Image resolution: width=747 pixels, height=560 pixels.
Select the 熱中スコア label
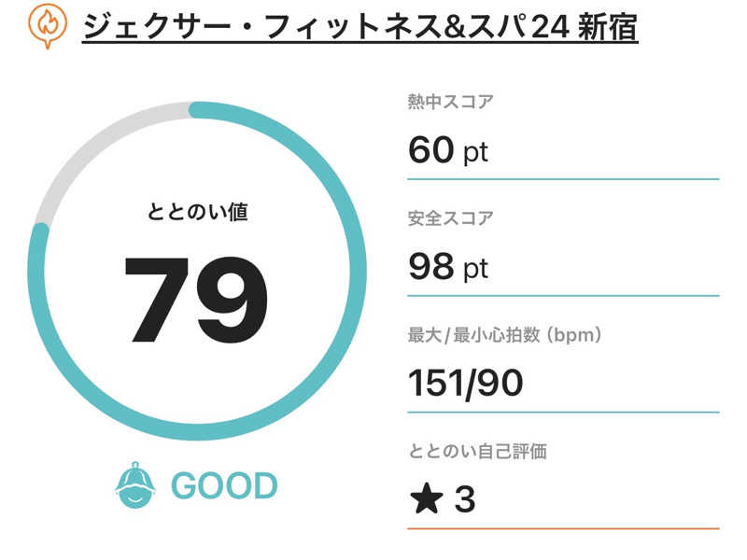point(451,102)
